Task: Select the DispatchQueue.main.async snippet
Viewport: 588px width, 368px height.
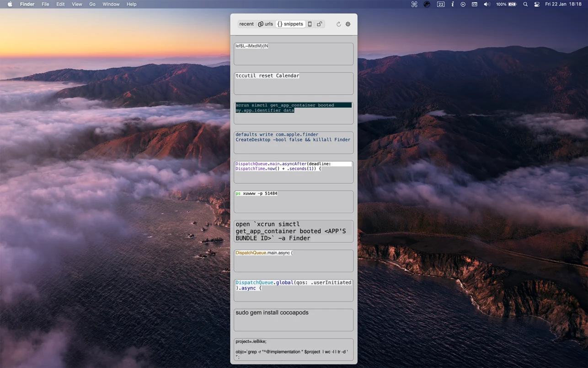Action: pyautogui.click(x=294, y=260)
